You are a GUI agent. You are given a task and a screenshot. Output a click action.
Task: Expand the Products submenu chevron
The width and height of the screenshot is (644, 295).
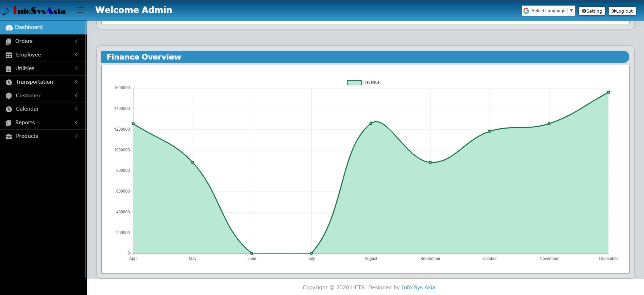pyautogui.click(x=77, y=136)
